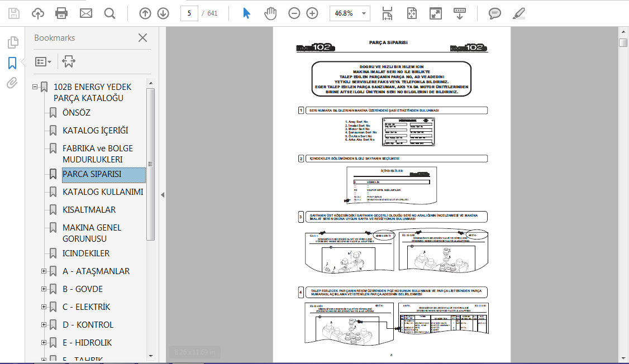Viewport: 629px width, 364px height.
Task: Open FABRIKA ve BOLGE MUDURLUKLERI bookmark
Action: (98, 154)
